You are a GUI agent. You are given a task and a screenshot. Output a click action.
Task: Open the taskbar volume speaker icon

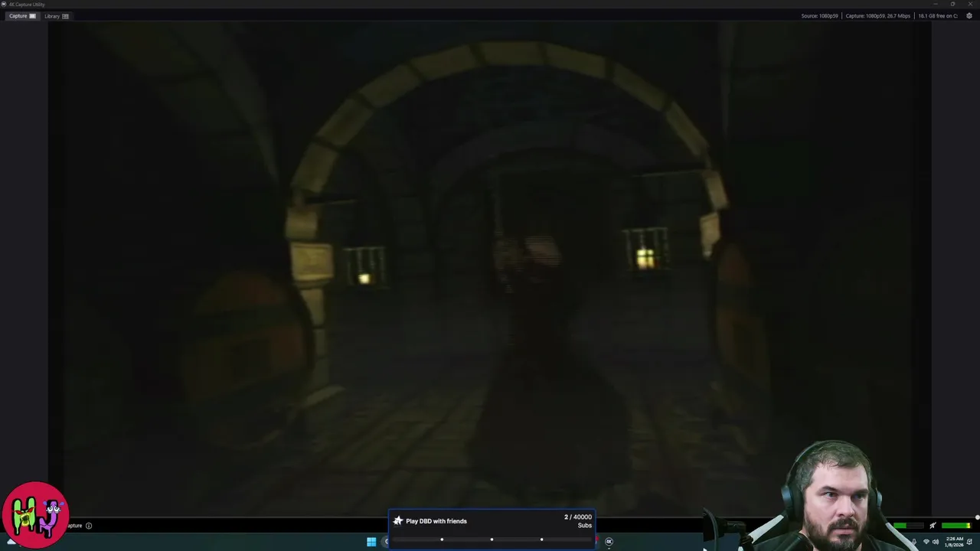pyautogui.click(x=935, y=542)
